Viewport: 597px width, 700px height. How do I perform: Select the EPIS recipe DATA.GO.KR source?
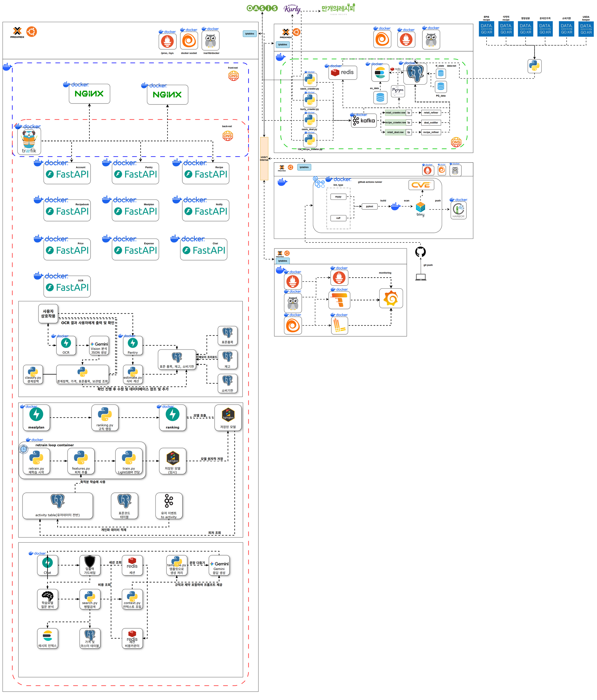(487, 29)
